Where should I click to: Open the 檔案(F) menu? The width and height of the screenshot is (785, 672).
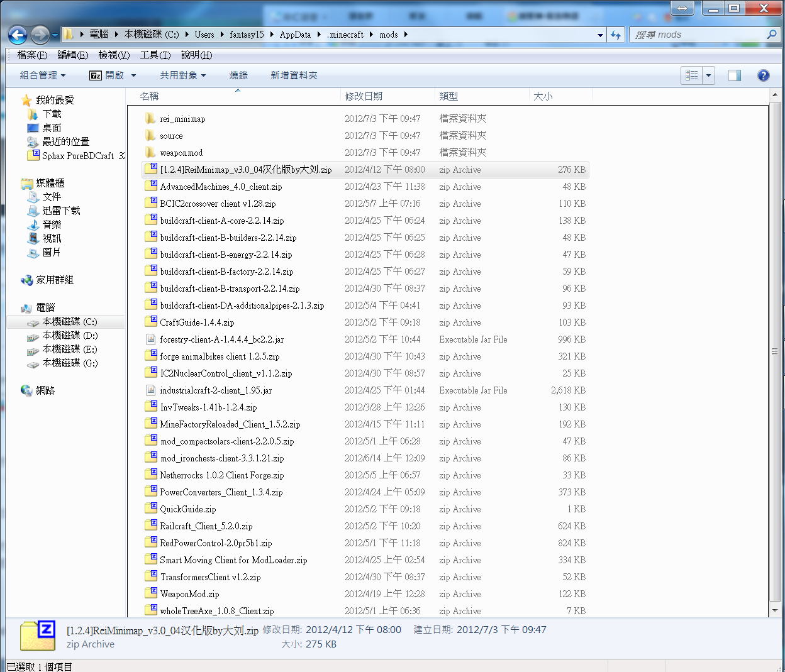pos(32,55)
